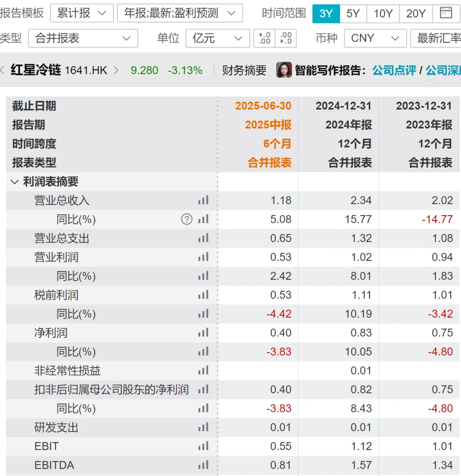The width and height of the screenshot is (461, 476).
Task: Click net profit growth value 10.05
Action: pos(358,351)
